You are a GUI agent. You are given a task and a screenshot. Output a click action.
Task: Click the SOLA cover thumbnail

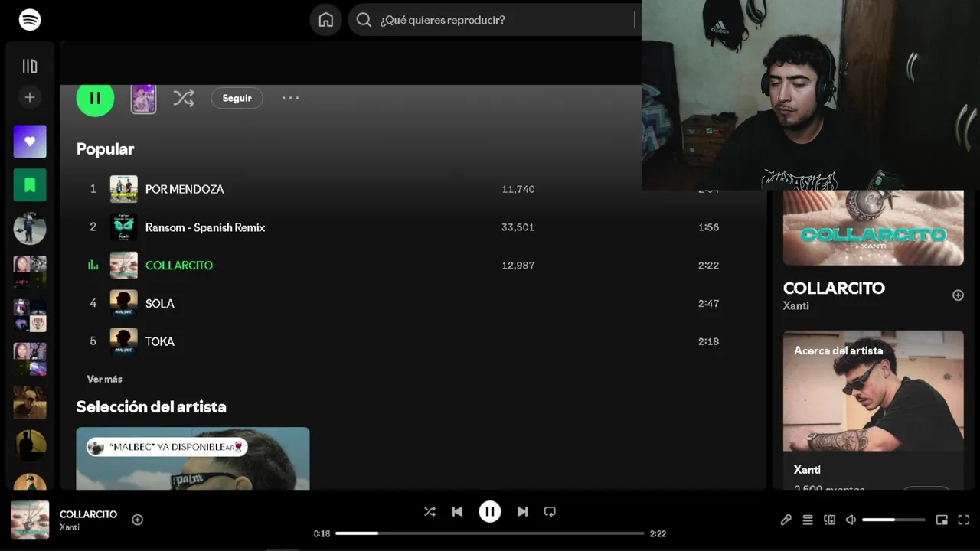pyautogui.click(x=124, y=304)
